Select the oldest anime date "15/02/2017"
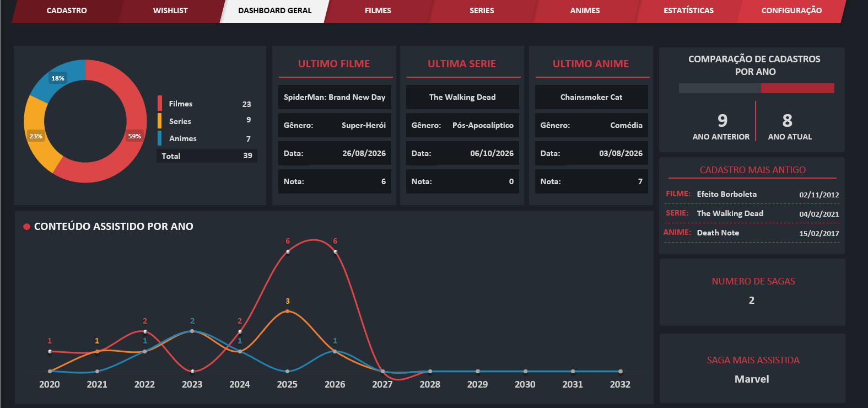Image resolution: width=868 pixels, height=408 pixels. (819, 233)
